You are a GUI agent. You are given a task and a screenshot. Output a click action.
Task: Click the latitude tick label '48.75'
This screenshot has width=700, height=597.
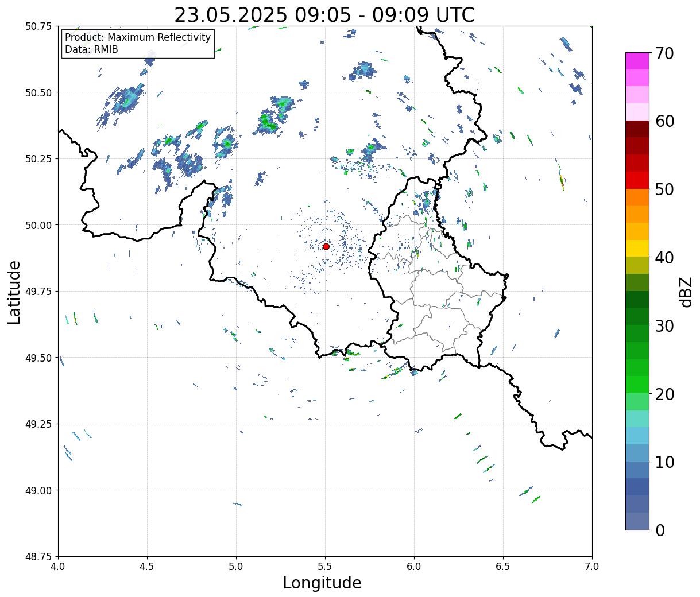point(38,557)
